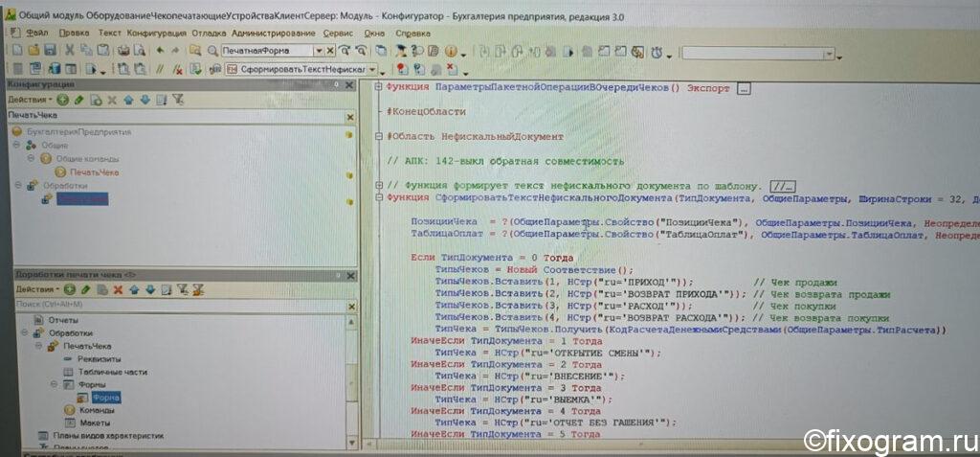This screenshot has width=980, height=457.
Task: Select Реквизиты tree item
Action: (100, 358)
